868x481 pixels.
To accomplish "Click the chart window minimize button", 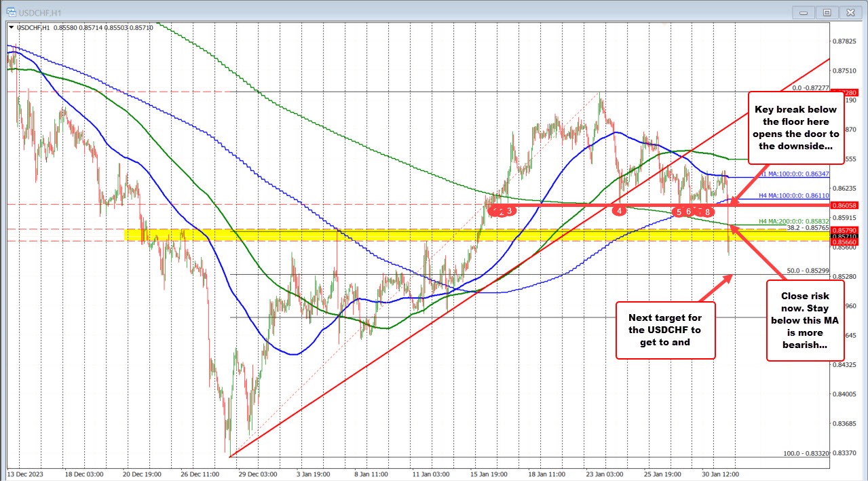I will [x=803, y=12].
